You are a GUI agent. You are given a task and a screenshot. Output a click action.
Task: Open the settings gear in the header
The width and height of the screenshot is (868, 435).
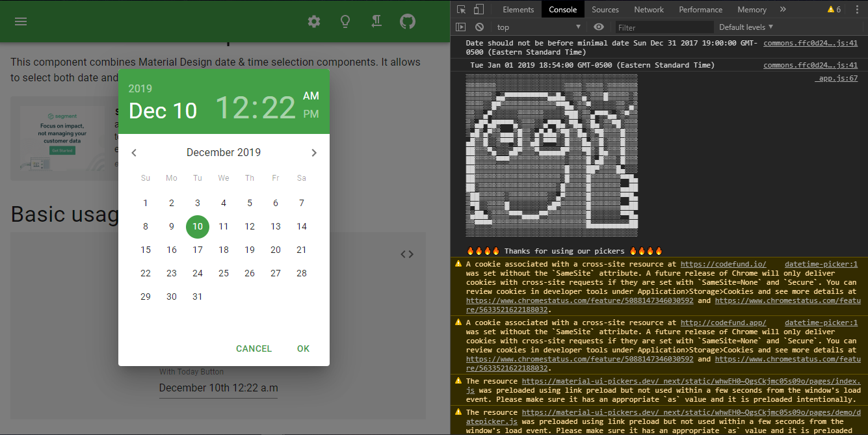314,21
